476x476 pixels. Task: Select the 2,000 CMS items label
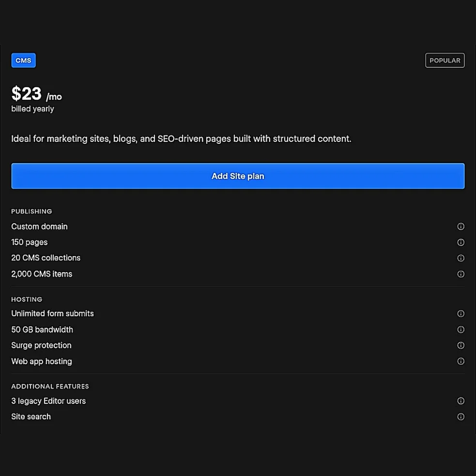pos(42,274)
